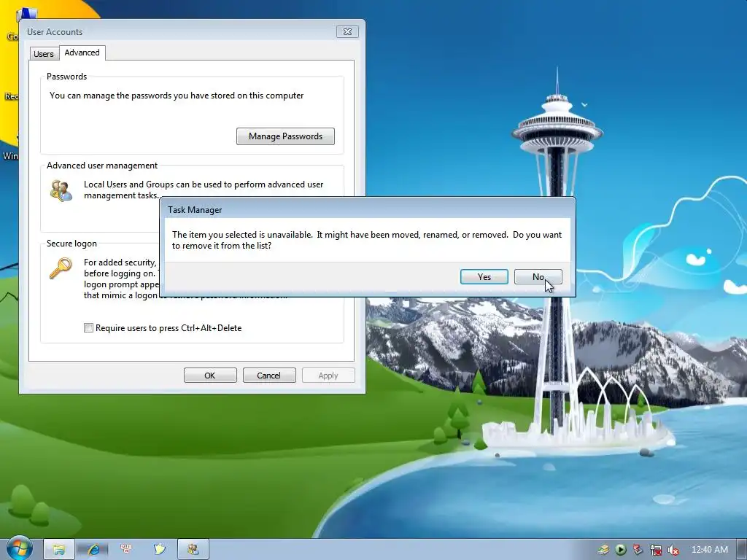747x560 pixels.
Task: Click the User Accounts window title text
Action: point(55,32)
